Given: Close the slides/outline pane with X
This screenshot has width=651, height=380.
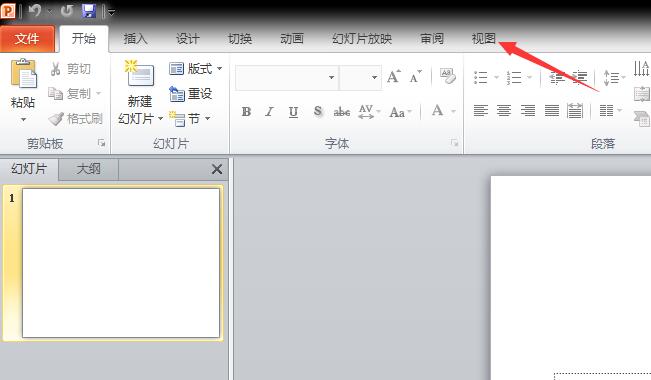Looking at the screenshot, I should (x=217, y=169).
